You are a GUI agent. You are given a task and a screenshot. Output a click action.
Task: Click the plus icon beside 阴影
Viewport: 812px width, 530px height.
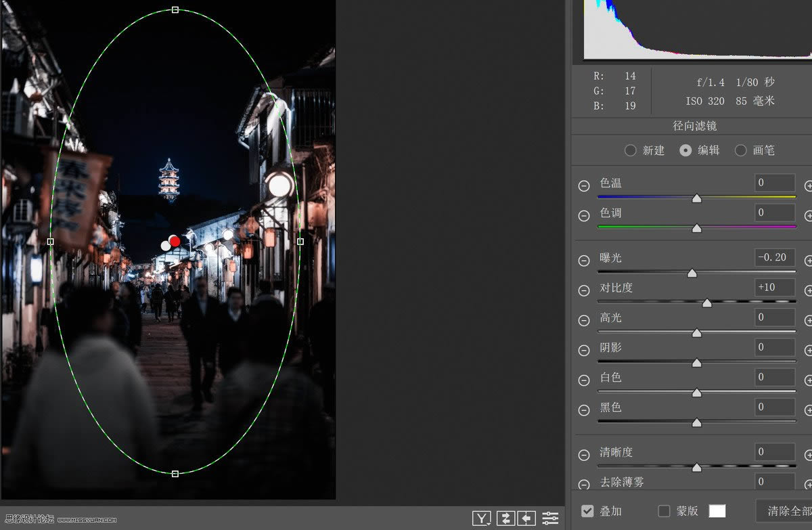coord(809,350)
